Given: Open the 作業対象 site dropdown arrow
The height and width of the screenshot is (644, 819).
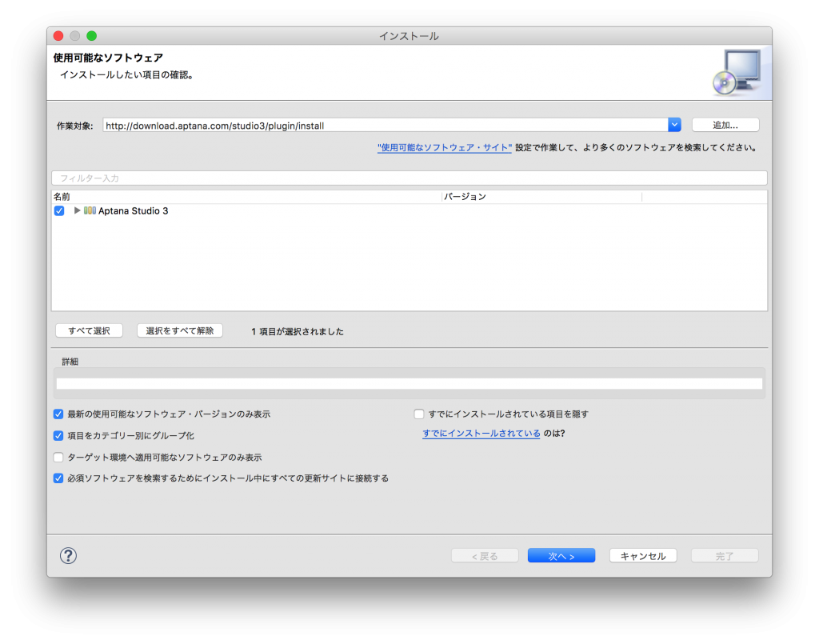Looking at the screenshot, I should pos(674,125).
